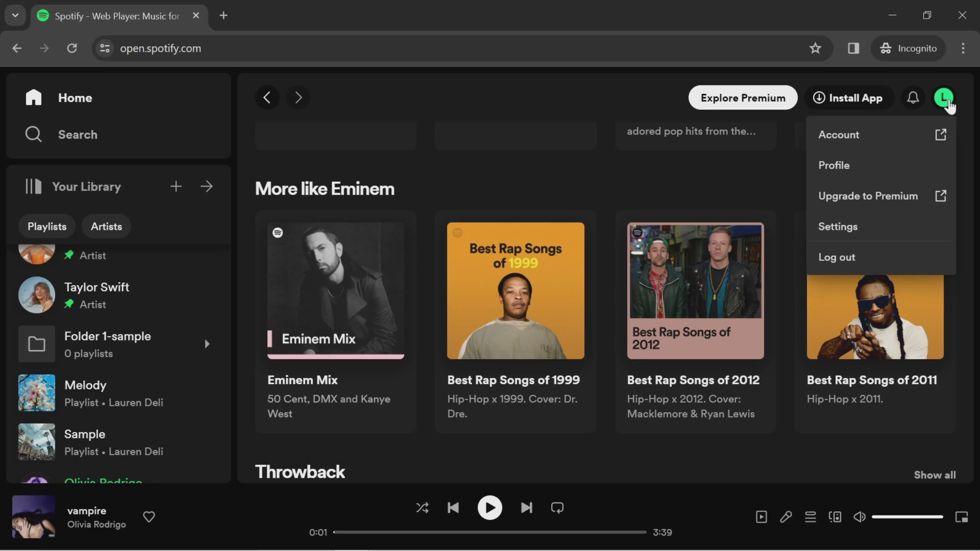The height and width of the screenshot is (551, 980).
Task: Show more of Your Library with arrow
Action: point(206,186)
